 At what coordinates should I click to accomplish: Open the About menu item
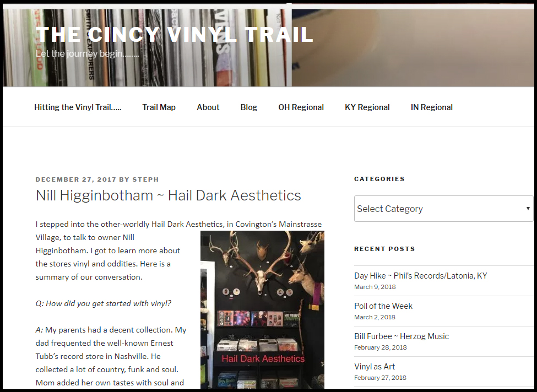(208, 107)
